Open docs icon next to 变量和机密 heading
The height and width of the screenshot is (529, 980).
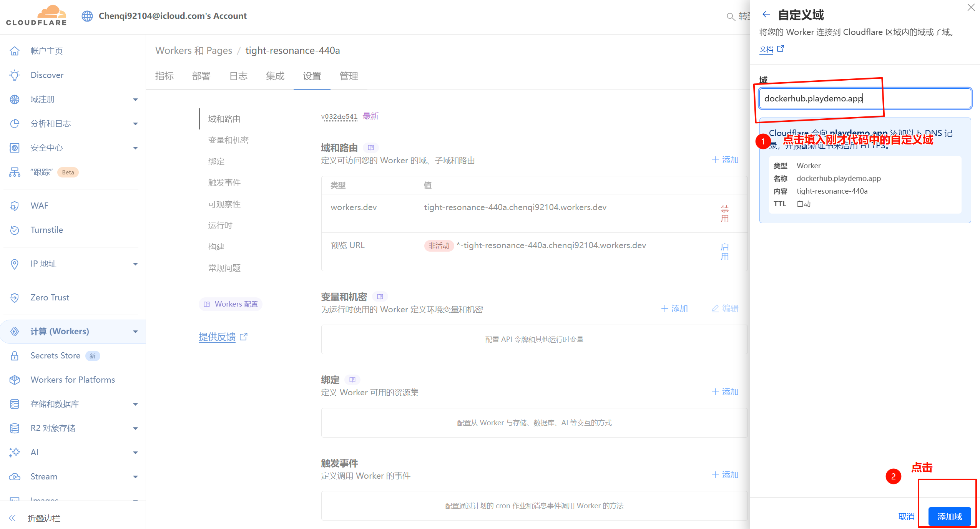380,297
